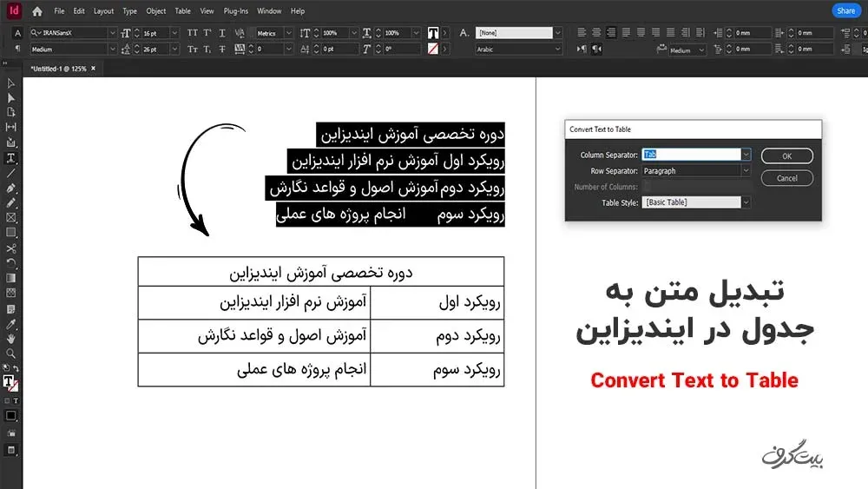Viewport: 868px width, 489px height.
Task: Open the Type menu
Action: coord(129,11)
